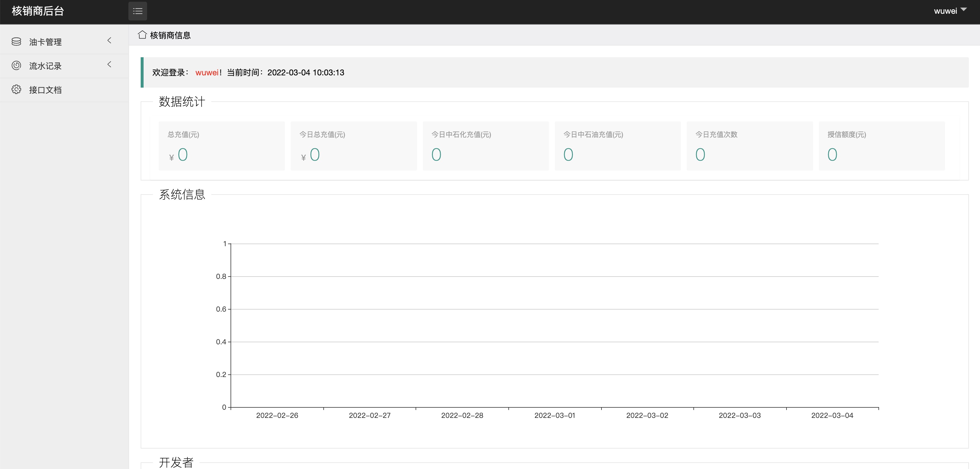The image size is (980, 469).
Task: Click the 流水记录 circular icon
Action: 16,65
